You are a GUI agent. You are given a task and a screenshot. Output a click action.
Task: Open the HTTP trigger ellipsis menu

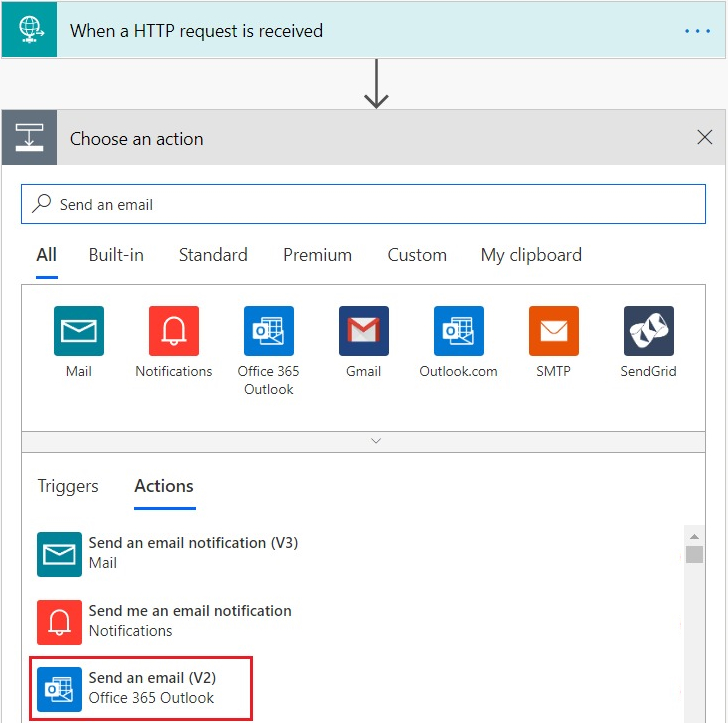[x=697, y=31]
